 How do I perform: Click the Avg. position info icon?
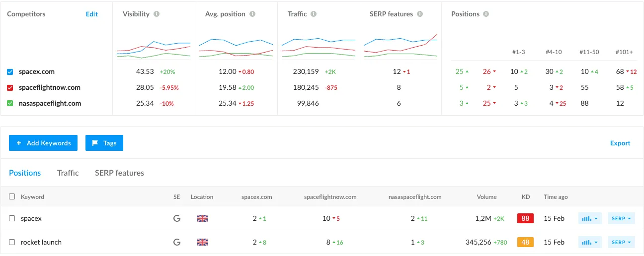click(252, 14)
